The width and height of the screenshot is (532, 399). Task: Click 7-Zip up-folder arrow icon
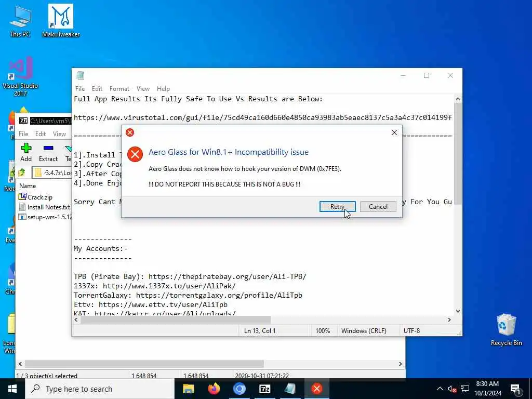point(22,172)
